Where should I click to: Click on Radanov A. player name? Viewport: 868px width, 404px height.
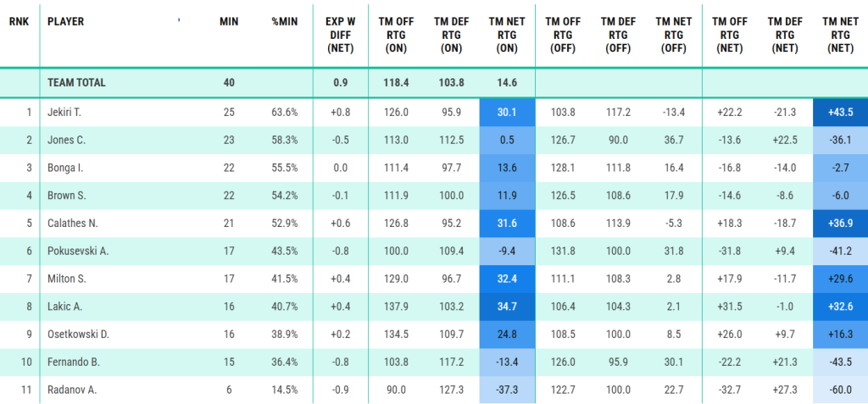[x=71, y=390]
